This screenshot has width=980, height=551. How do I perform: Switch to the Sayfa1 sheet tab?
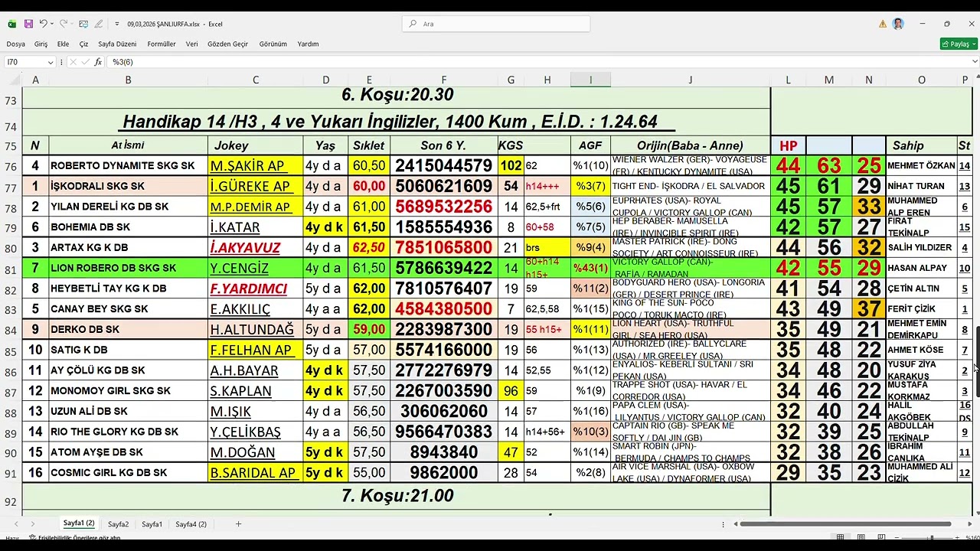tap(152, 524)
